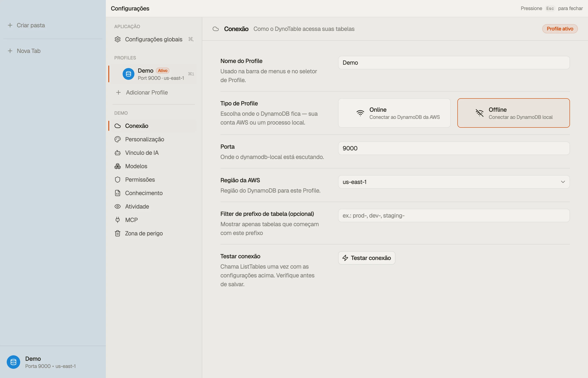This screenshot has width=588, height=378.
Task: Click the wifi icon on the Online card
Action: coord(360,113)
